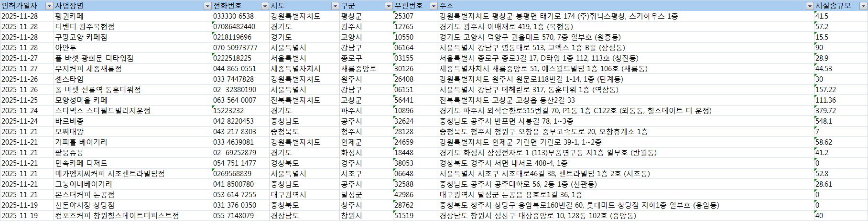Select the postal code cell 25307
This screenshot has height=221, width=868.
pyautogui.click(x=415, y=16)
